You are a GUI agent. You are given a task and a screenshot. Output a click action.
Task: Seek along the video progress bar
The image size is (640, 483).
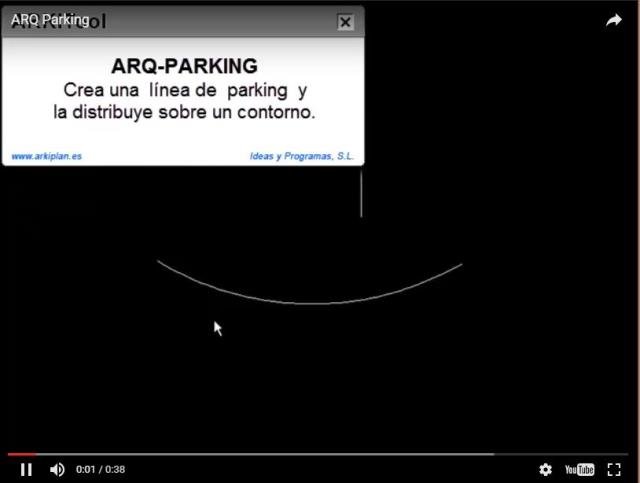coord(318,454)
